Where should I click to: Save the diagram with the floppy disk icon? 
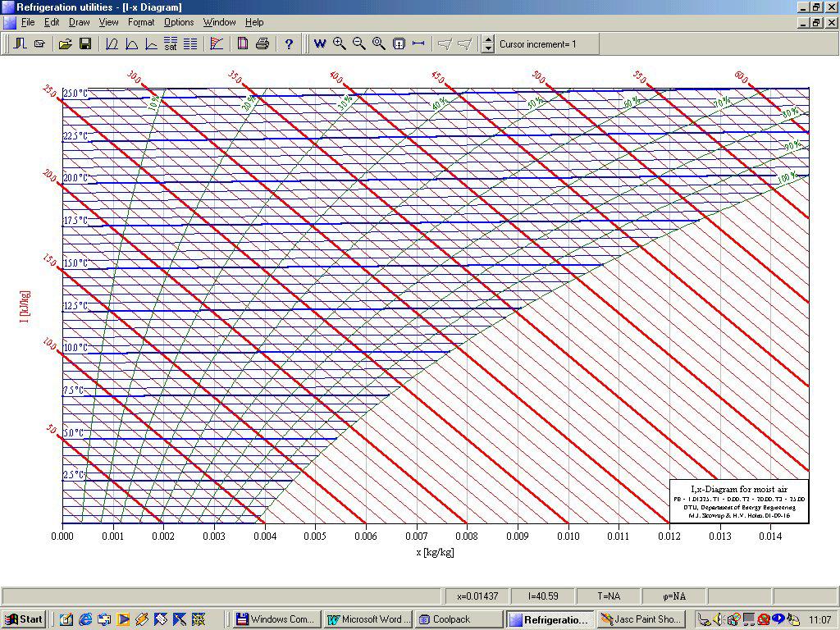(85, 44)
